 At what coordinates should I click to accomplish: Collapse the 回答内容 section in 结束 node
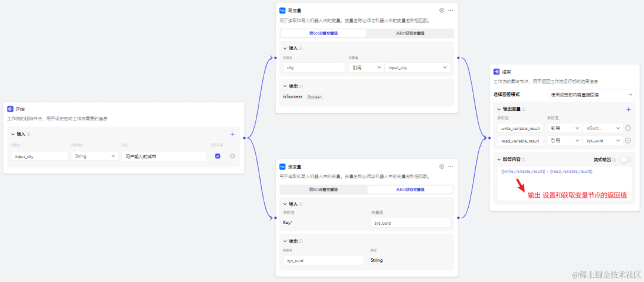point(499,159)
